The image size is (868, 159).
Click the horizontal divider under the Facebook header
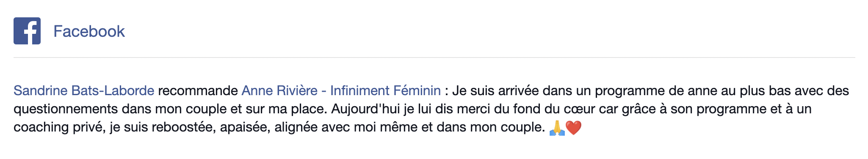434,57
